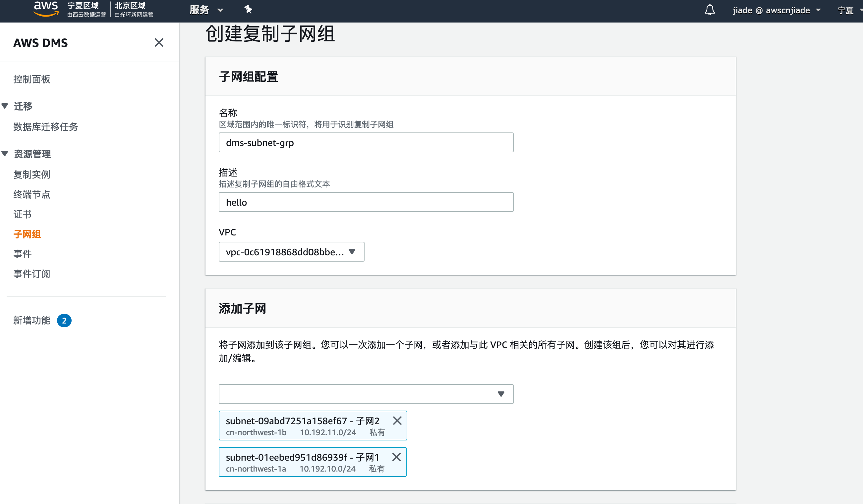The image size is (863, 504).
Task: Open the 复制实例 page
Action: 31,175
